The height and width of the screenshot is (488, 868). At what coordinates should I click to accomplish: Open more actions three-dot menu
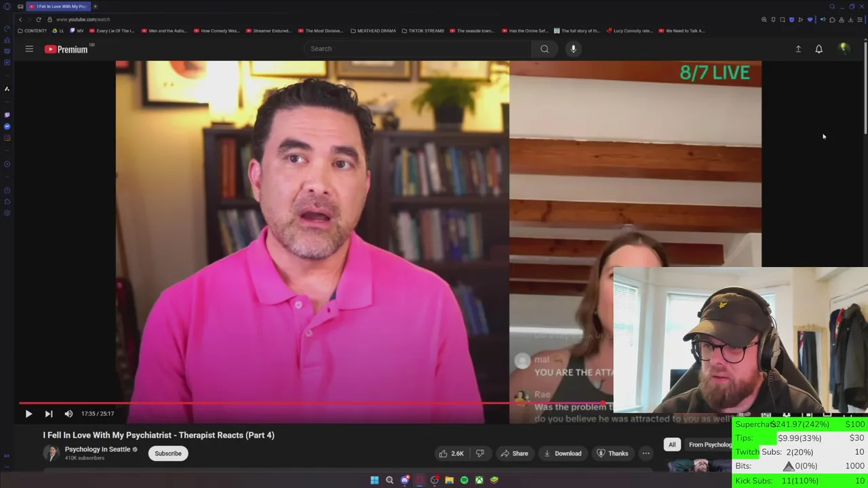point(646,453)
